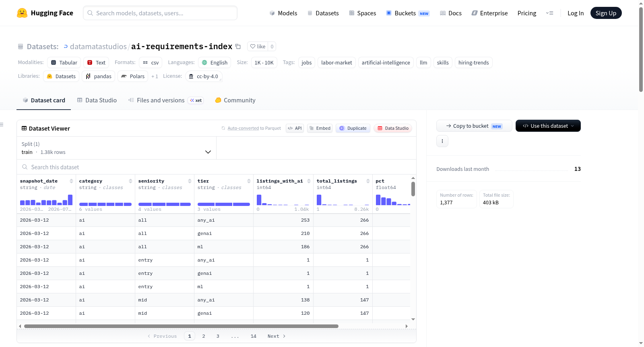Click the pandas library tag

pos(99,76)
